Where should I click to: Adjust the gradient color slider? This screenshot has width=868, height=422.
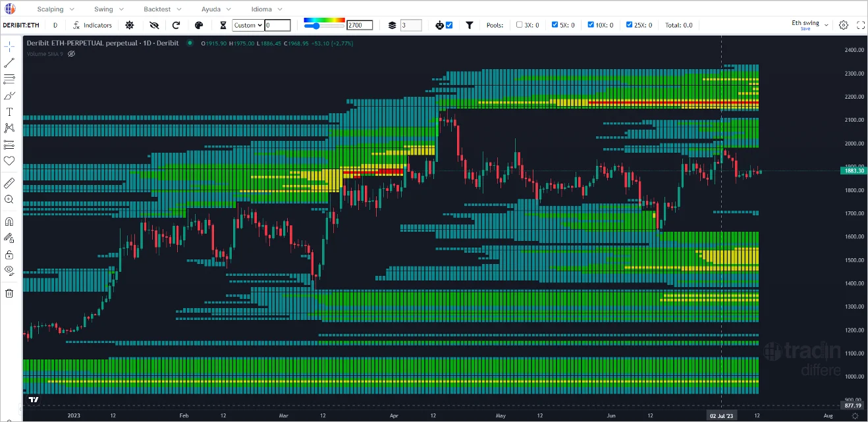click(316, 25)
